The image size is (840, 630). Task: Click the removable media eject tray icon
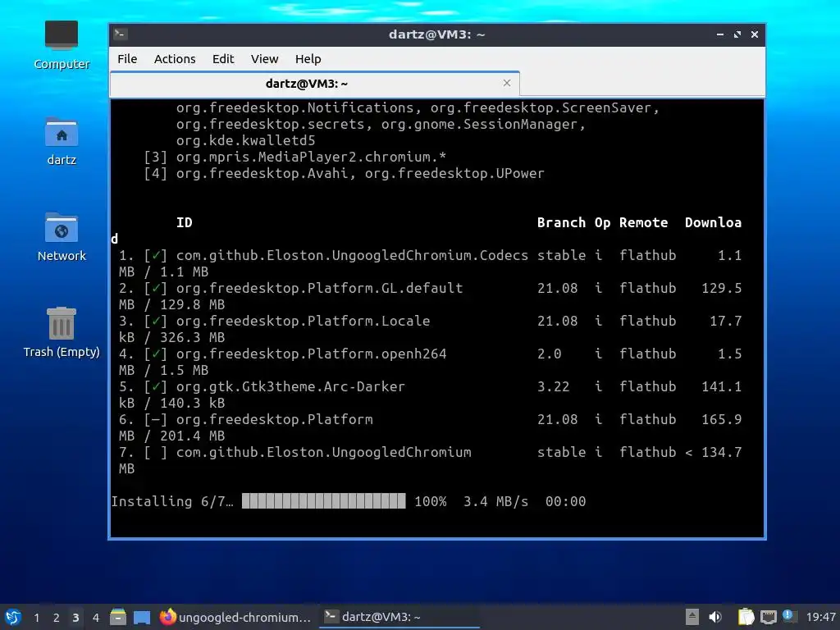[x=692, y=617]
